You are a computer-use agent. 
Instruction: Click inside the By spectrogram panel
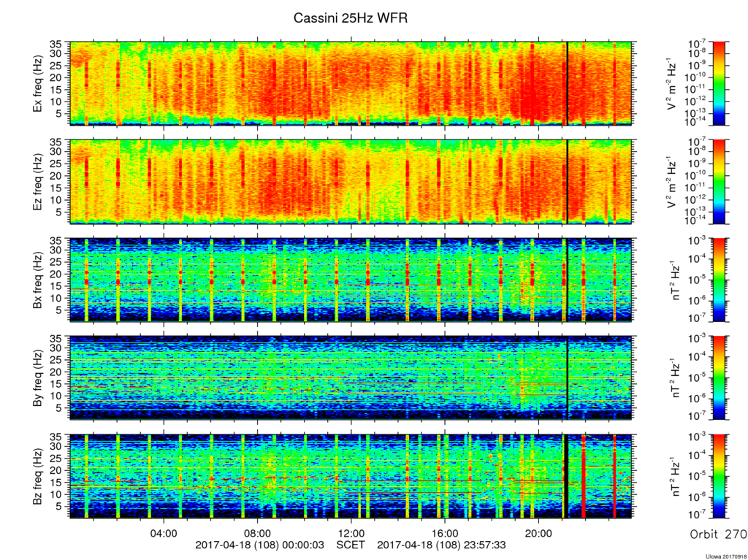[351, 378]
